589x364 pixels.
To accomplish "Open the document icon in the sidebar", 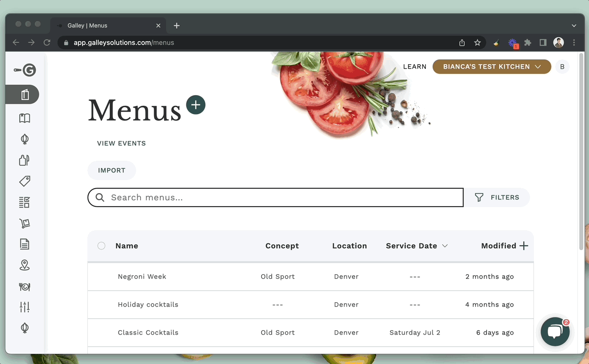I will point(24,244).
